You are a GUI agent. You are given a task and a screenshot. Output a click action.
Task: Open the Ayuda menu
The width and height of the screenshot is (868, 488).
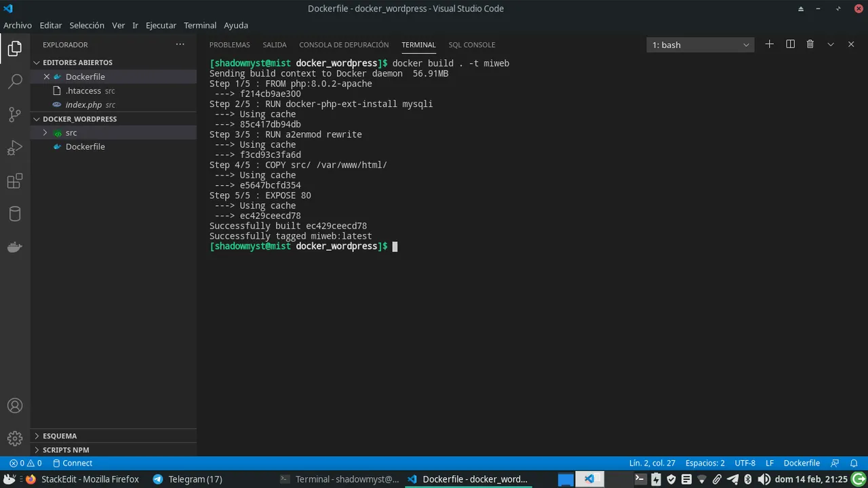point(236,25)
